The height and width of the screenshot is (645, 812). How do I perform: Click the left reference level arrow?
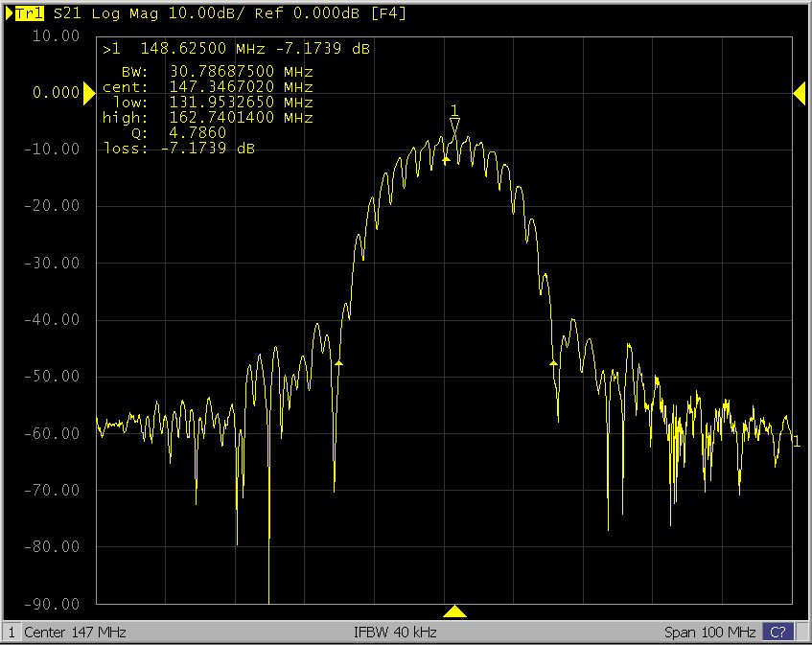85,92
